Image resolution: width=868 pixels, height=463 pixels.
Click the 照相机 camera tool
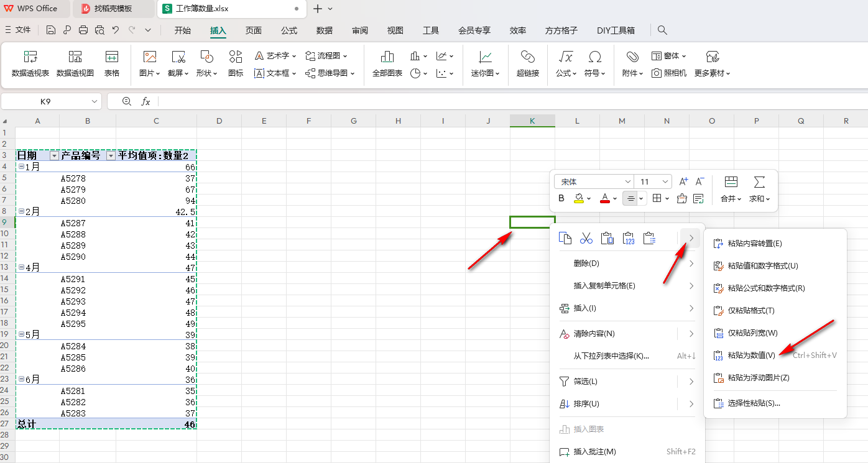[669, 73]
